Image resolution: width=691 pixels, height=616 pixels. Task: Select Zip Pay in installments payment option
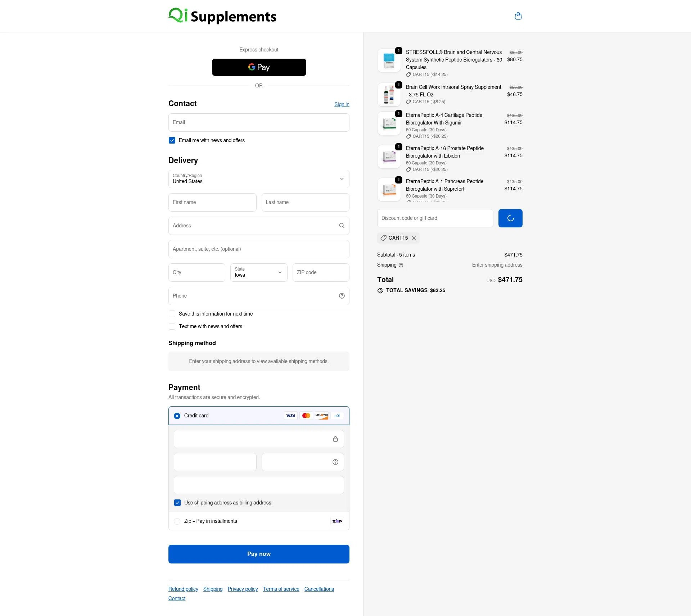click(177, 521)
